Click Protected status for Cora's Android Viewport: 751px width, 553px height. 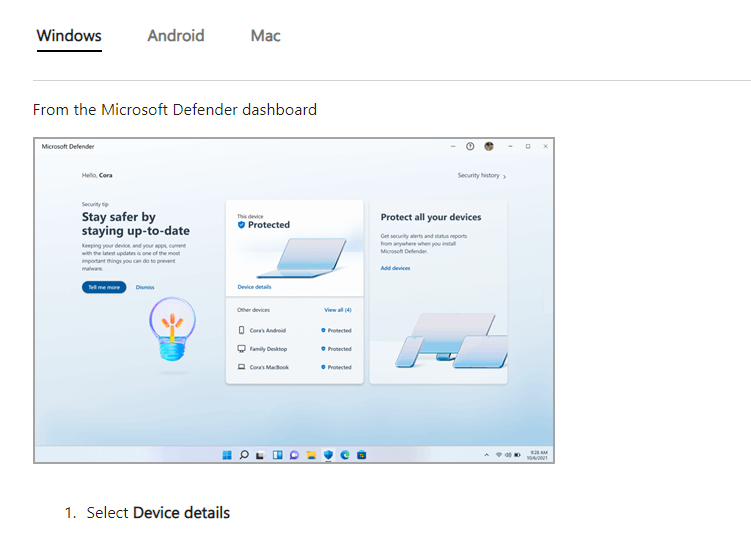(336, 330)
